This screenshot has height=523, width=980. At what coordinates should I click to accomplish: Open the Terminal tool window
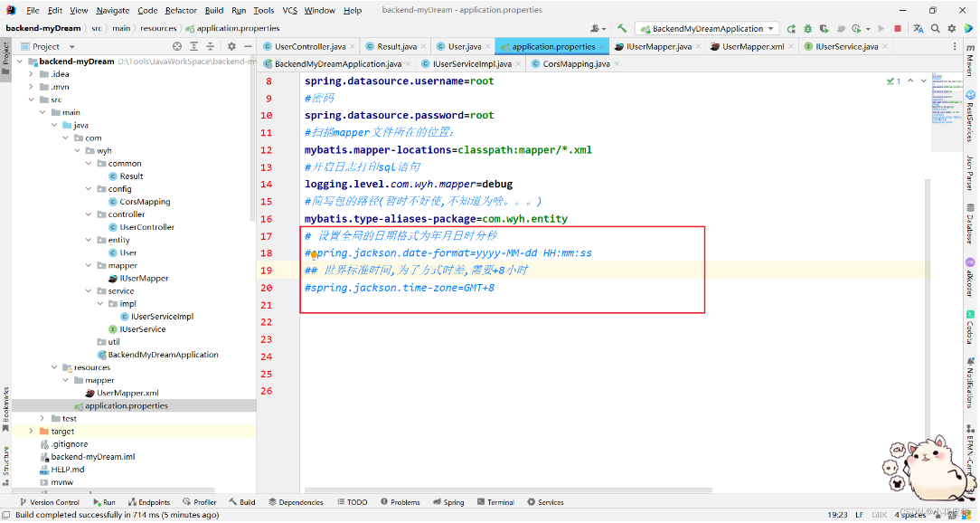point(495,502)
